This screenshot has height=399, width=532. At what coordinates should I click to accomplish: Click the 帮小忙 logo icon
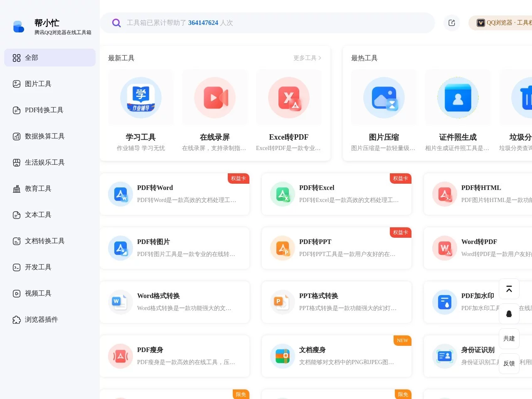[x=18, y=26]
